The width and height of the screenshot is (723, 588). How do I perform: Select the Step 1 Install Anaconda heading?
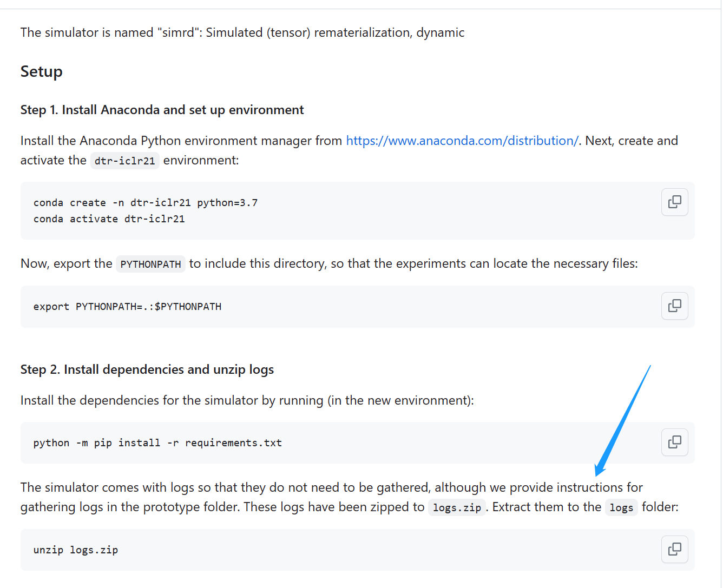(x=161, y=110)
